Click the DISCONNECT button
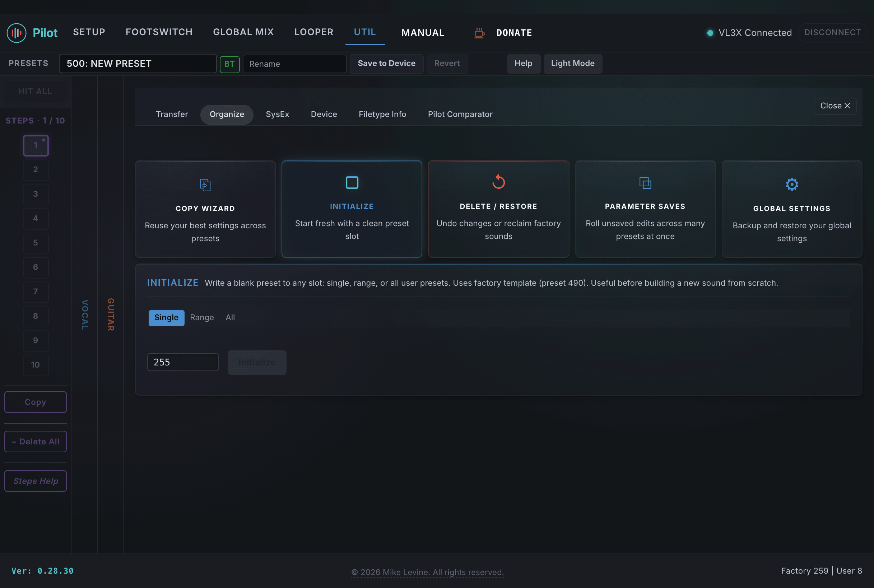This screenshot has width=874, height=588. pos(832,33)
